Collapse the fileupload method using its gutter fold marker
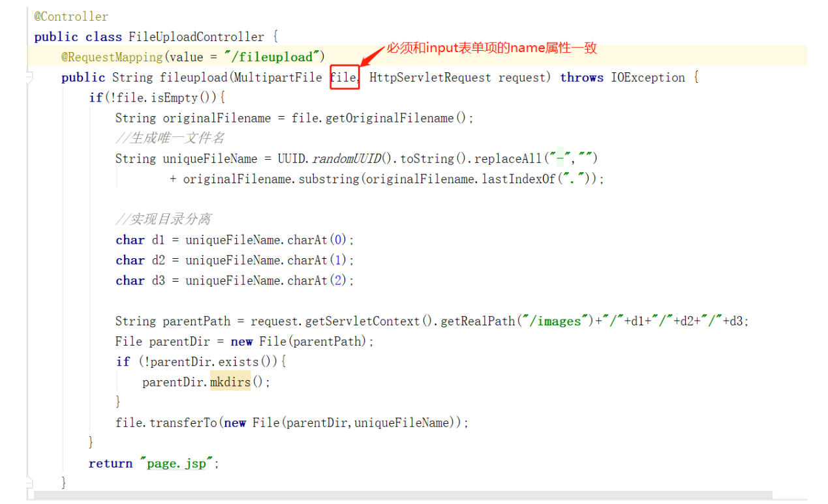The image size is (828, 504). pos(29,78)
